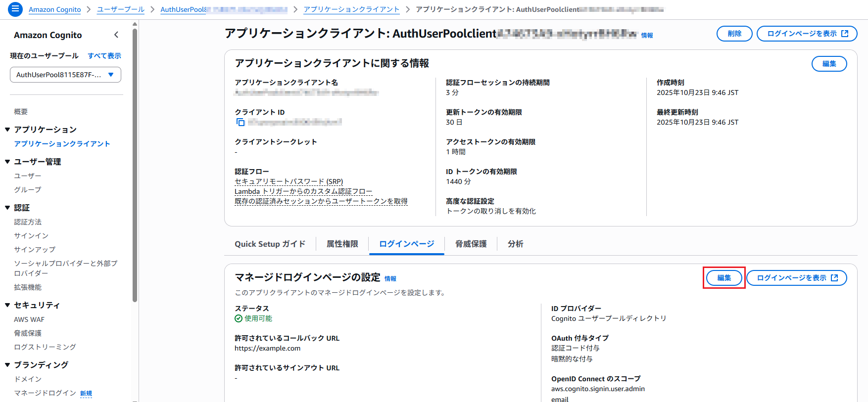
Task: Click すべて表示 link in sidebar
Action: click(104, 56)
